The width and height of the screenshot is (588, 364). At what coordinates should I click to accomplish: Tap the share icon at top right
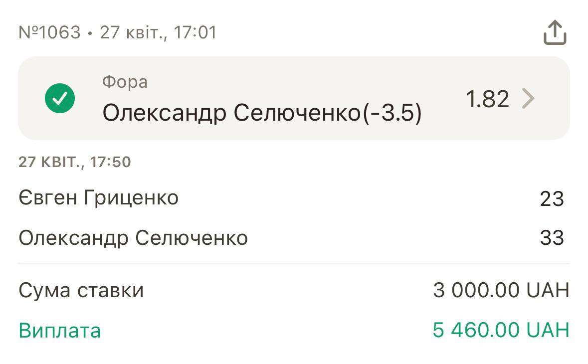555,33
